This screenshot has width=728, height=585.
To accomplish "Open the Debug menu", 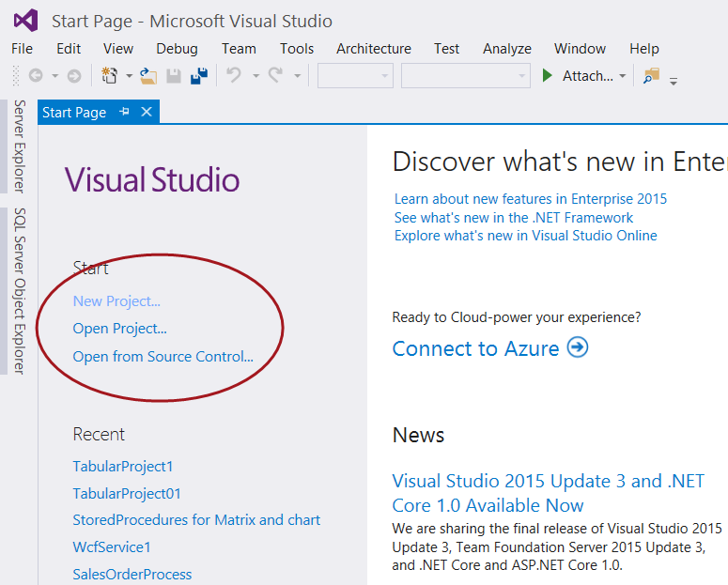I will [x=177, y=49].
